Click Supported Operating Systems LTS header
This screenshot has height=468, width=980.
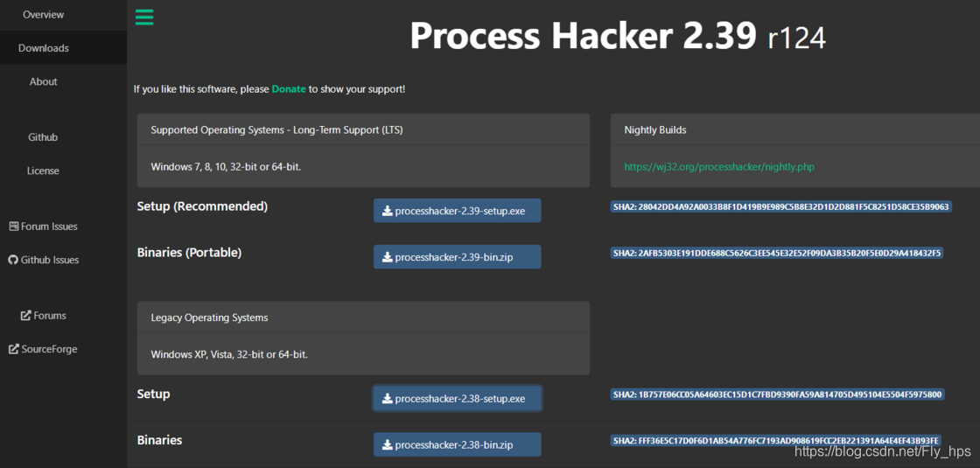click(x=276, y=130)
